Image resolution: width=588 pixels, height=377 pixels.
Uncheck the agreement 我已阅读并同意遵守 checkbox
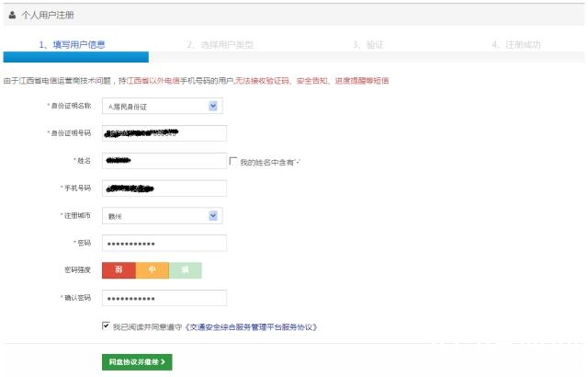click(x=107, y=326)
